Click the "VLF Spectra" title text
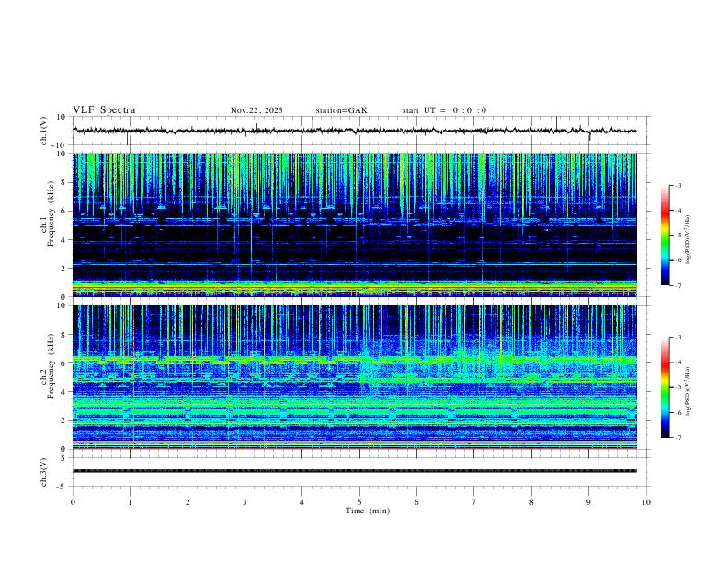Screen dimensions: 728x563 [104, 110]
